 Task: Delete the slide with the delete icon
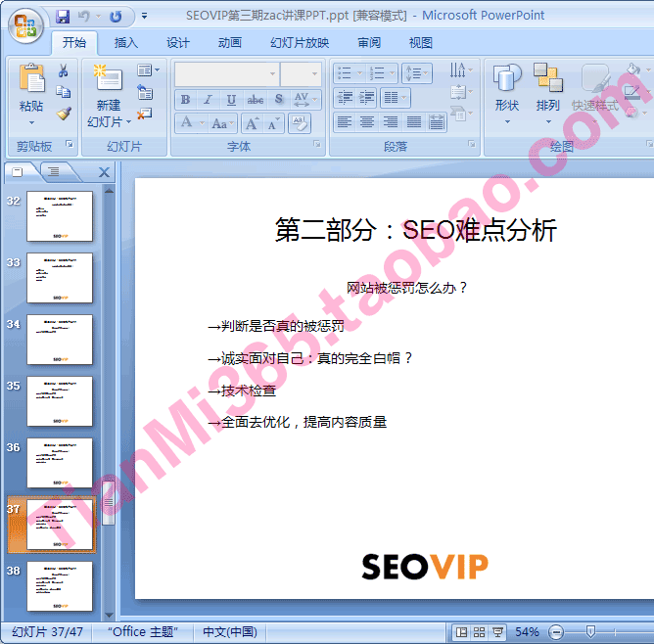[145, 114]
